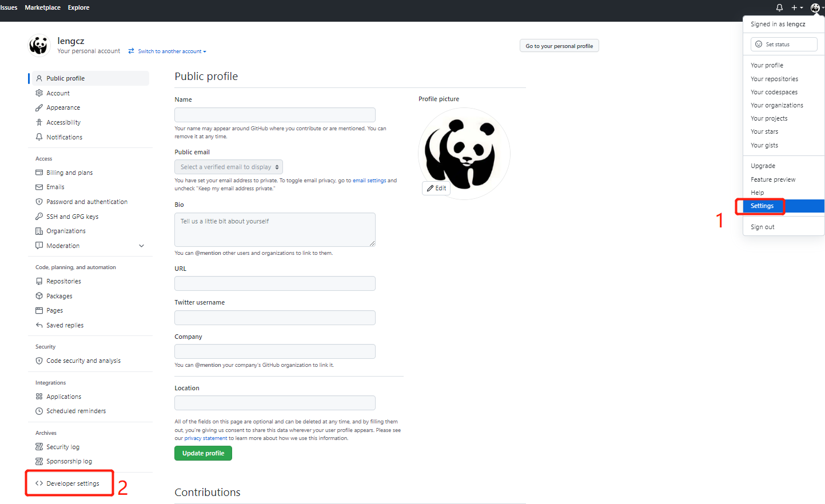Select Your profile in user menu
This screenshot has height=504, width=825.
[x=767, y=65]
